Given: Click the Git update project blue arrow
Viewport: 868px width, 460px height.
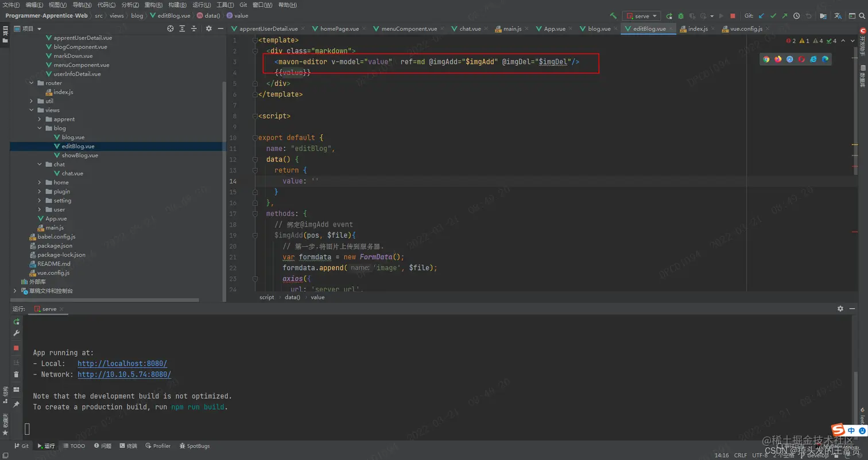Looking at the screenshot, I should pos(761,16).
